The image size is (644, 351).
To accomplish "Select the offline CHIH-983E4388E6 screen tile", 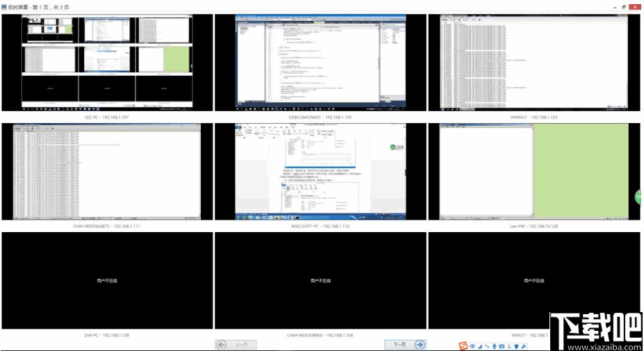I will (320, 280).
